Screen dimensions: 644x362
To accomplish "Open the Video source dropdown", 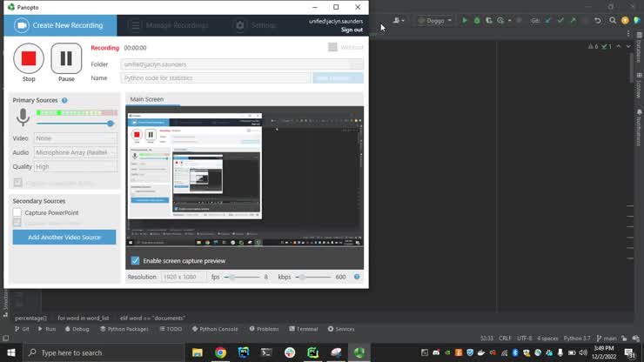I will pyautogui.click(x=76, y=138).
